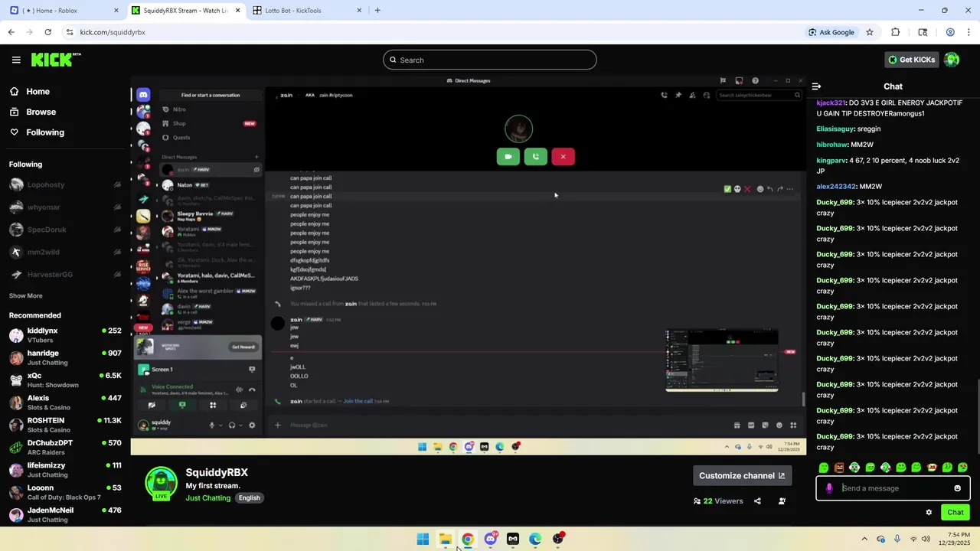Click the SquiddyRBX live channel avatar
This screenshot has width=980, height=551.
click(162, 484)
